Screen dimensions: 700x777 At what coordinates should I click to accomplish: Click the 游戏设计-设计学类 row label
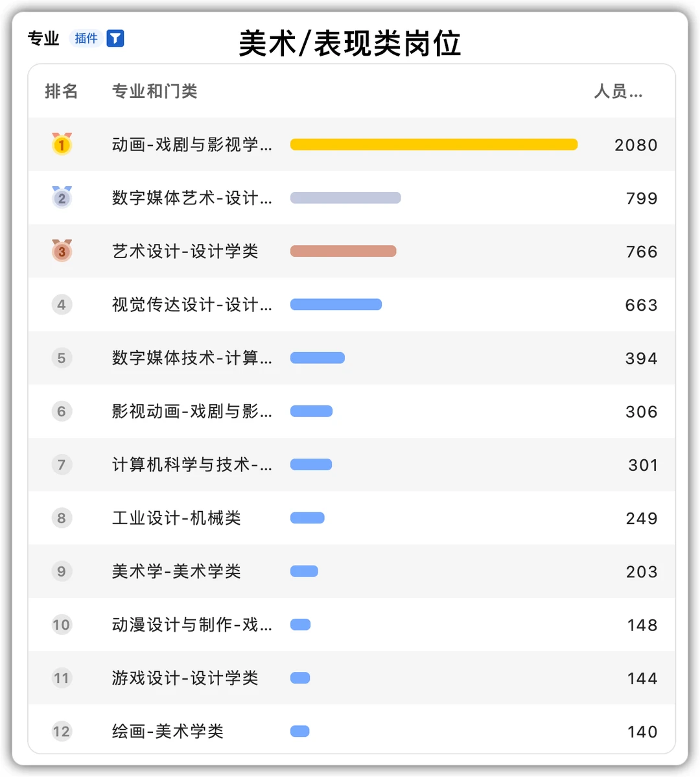(x=185, y=678)
